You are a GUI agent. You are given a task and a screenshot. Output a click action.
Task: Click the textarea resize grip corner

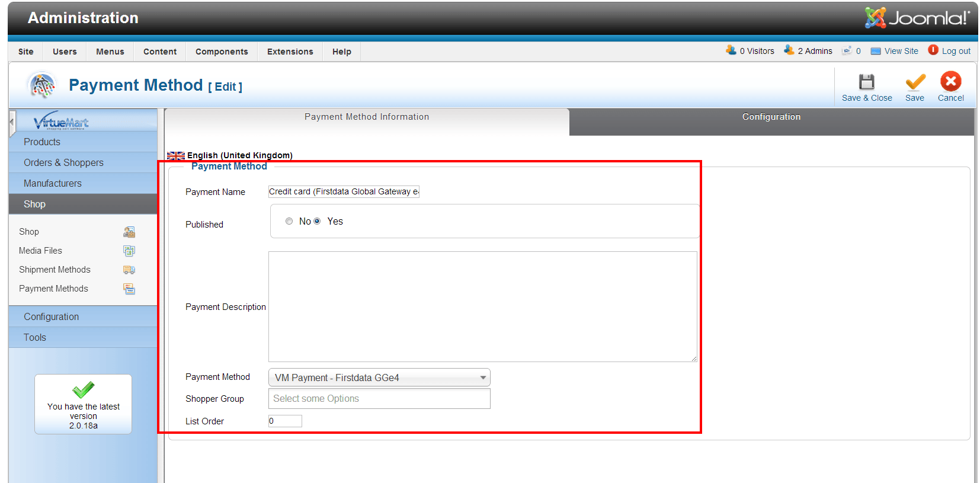click(694, 359)
